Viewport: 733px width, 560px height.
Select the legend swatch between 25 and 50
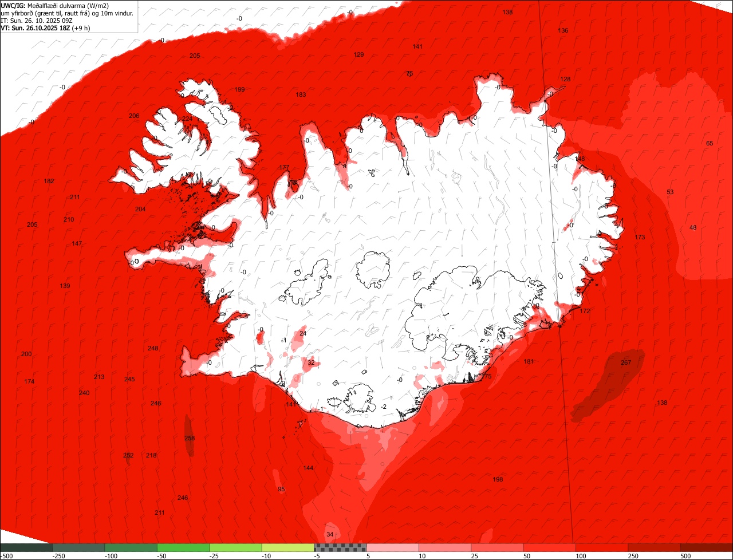[497, 547]
